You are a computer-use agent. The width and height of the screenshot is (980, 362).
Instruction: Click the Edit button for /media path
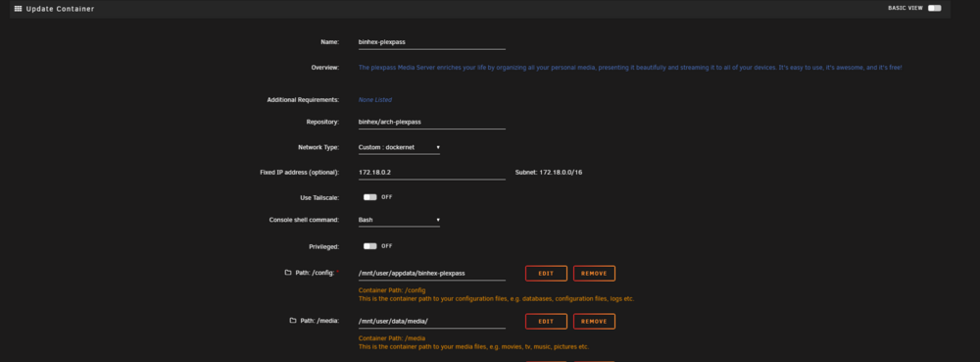pos(546,322)
